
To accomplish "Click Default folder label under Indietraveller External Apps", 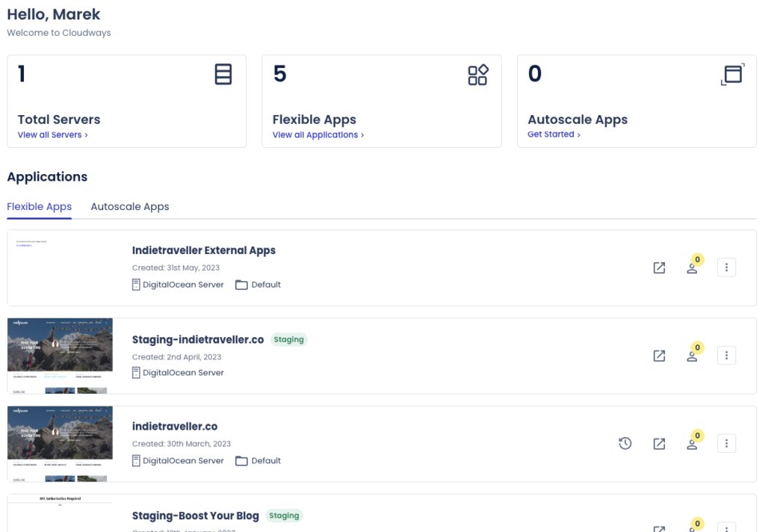I will pos(266,285).
